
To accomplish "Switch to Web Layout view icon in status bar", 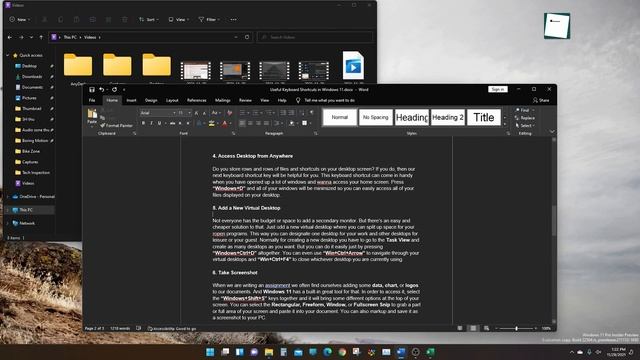I will (486, 328).
